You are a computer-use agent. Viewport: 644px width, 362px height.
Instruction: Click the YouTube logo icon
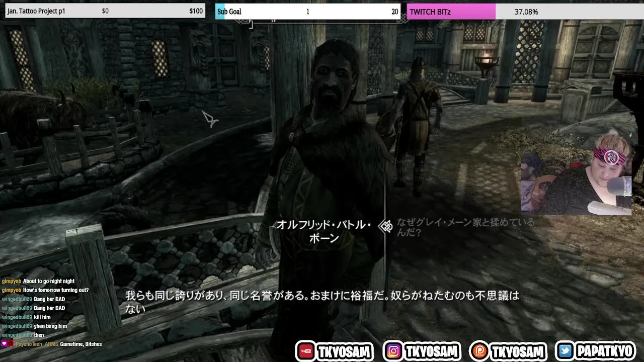(x=305, y=351)
